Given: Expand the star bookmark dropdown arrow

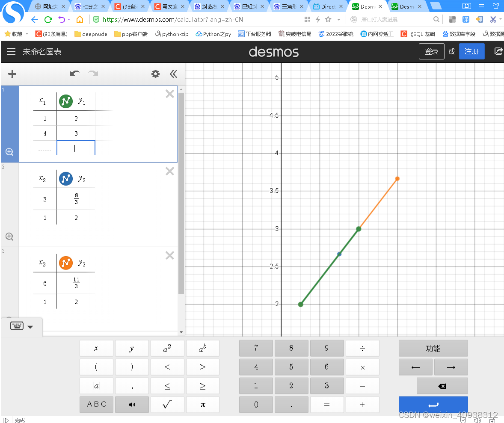Looking at the screenshot, I should click(338, 20).
